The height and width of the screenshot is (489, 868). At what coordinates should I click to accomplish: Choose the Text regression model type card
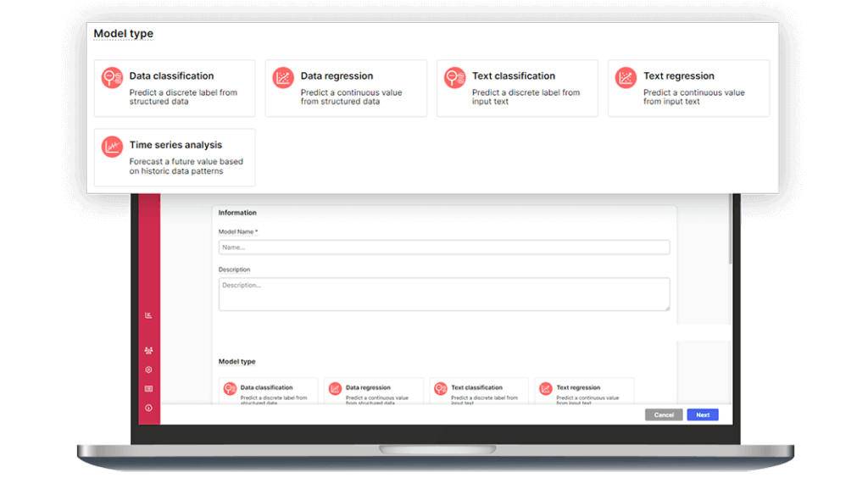click(x=688, y=87)
